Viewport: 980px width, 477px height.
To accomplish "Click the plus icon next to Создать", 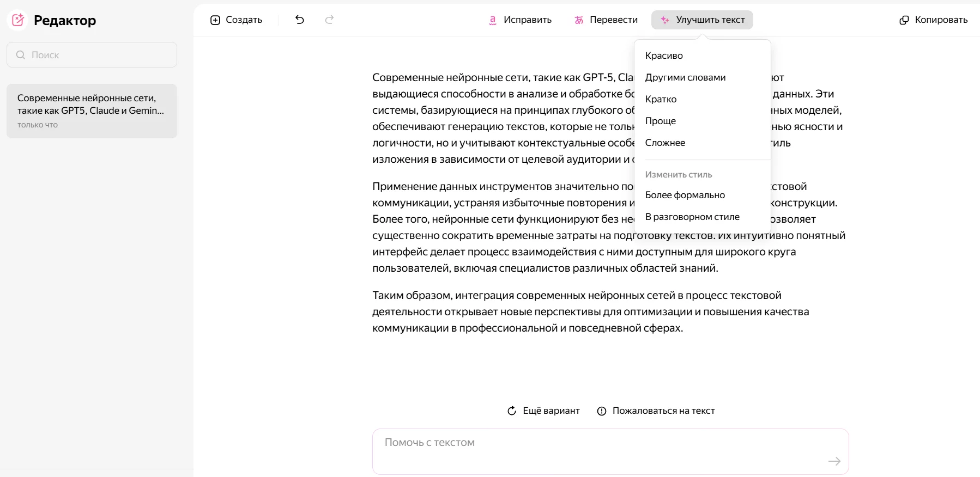I will point(215,20).
